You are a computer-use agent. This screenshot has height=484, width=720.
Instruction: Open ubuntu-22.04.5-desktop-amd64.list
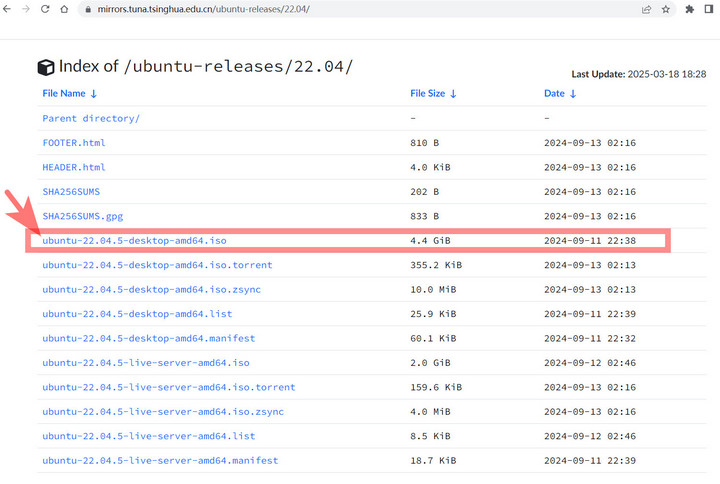tap(137, 314)
